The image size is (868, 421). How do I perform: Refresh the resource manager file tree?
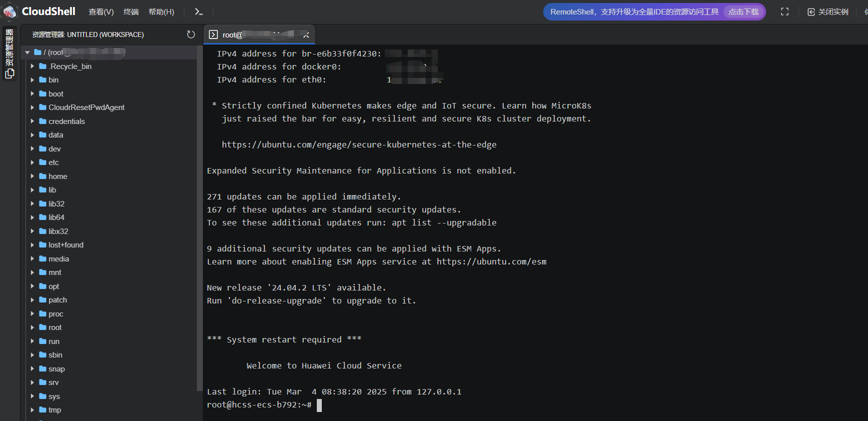pos(191,34)
